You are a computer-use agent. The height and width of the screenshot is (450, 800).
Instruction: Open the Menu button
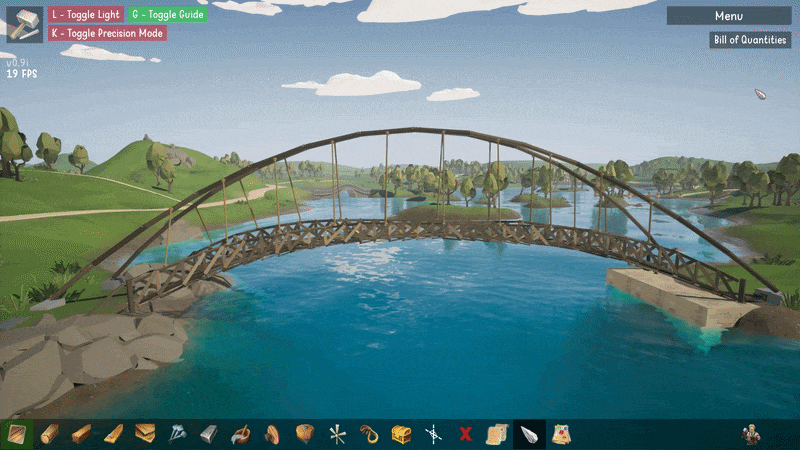pyautogui.click(x=728, y=16)
